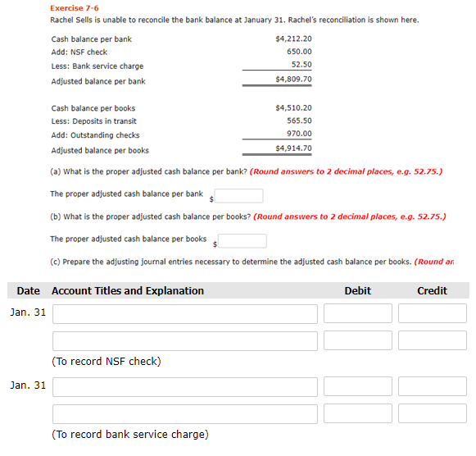Click the Exercise 7-6 heading
This screenshot has height=456, width=476.
coord(75,8)
